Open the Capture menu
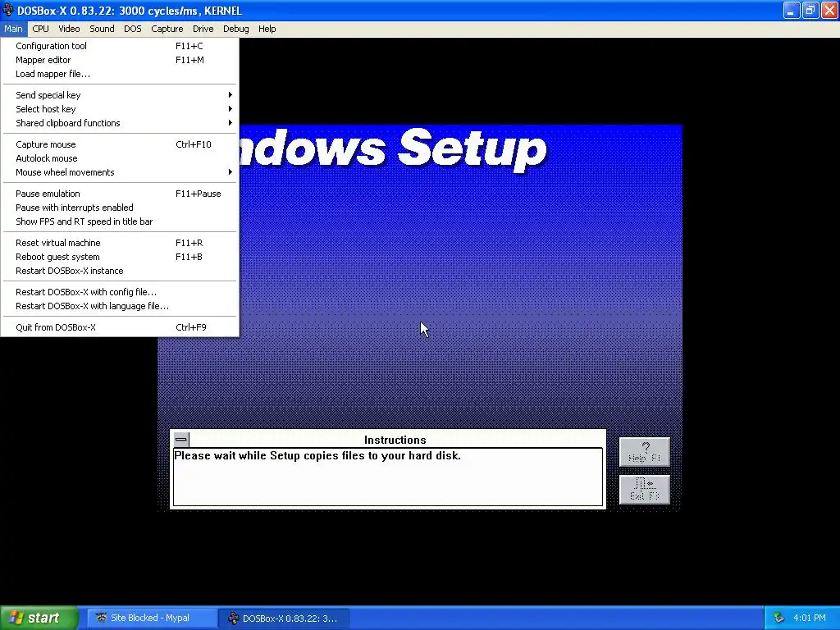The image size is (840, 630). 167,29
